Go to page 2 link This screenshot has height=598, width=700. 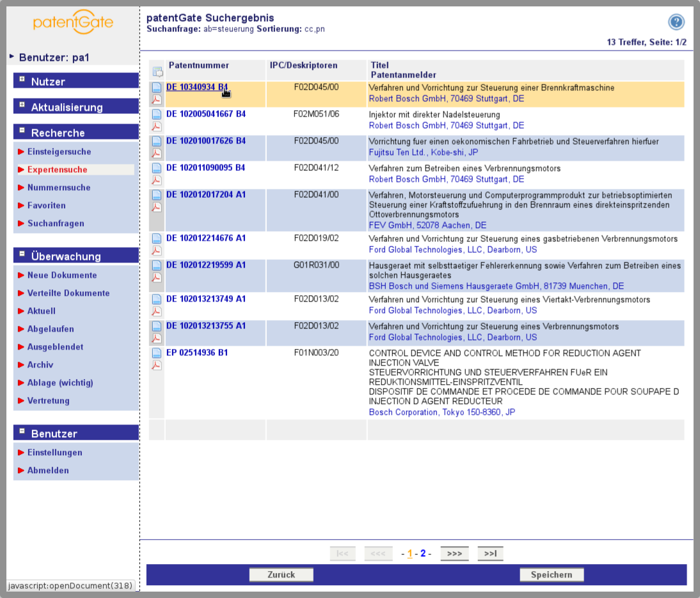pos(423,553)
